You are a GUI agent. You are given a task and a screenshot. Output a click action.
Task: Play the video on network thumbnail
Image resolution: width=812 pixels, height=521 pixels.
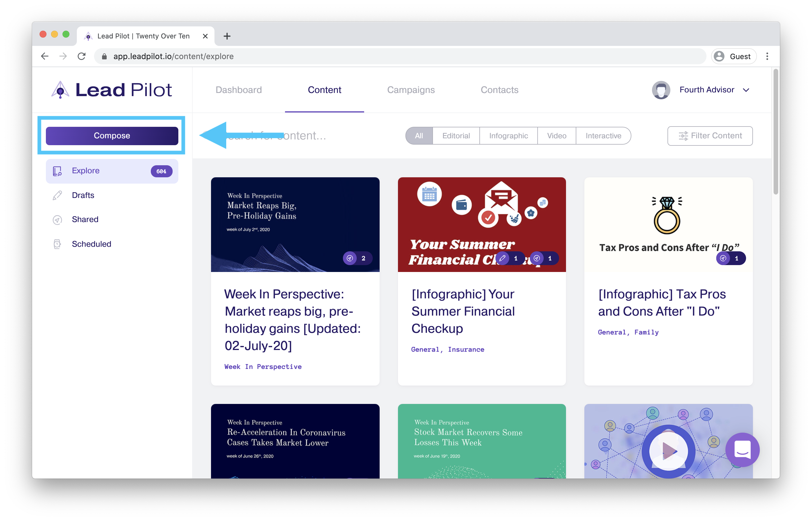click(x=668, y=451)
